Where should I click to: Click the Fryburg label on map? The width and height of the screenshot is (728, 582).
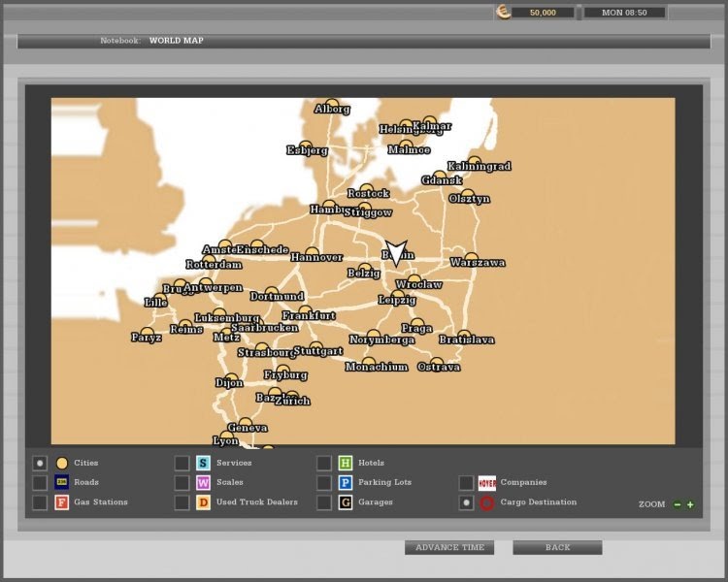click(285, 375)
